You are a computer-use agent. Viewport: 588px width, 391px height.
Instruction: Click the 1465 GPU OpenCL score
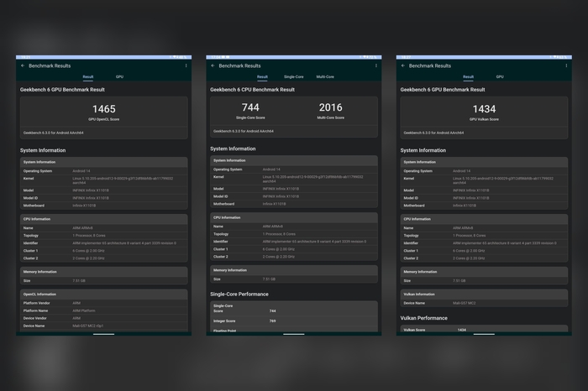pyautogui.click(x=104, y=109)
